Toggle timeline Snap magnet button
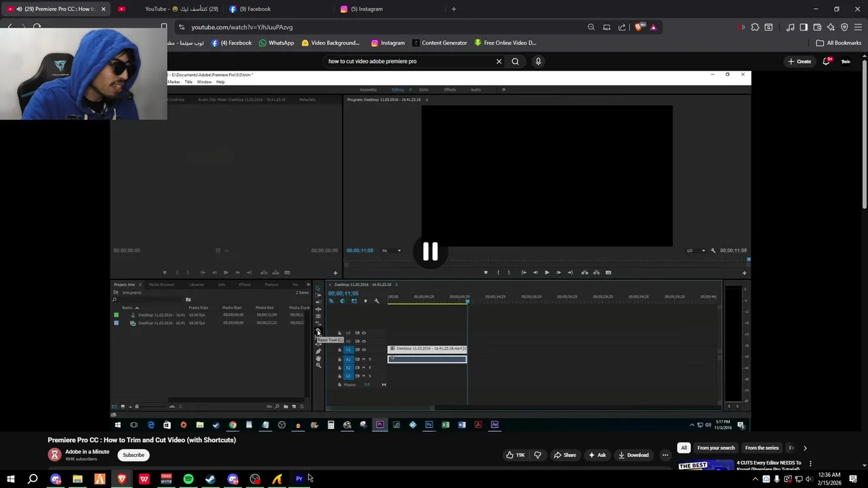868x488 pixels. pyautogui.click(x=342, y=301)
